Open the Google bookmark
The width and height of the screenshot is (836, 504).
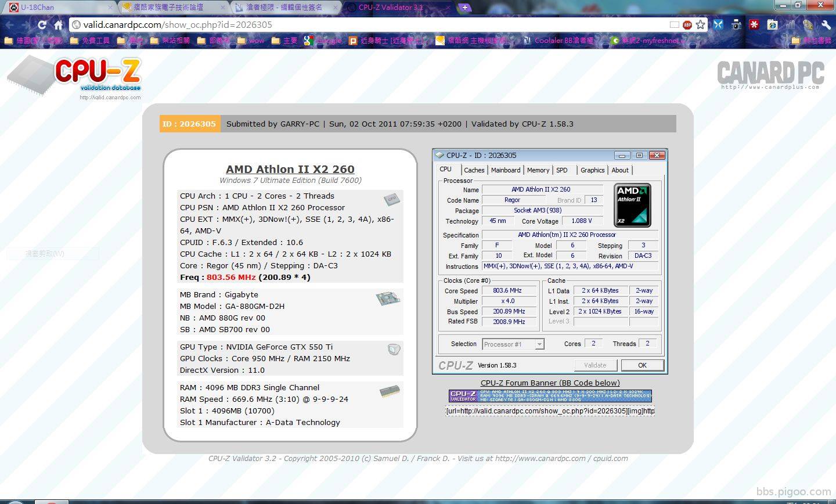(323, 41)
